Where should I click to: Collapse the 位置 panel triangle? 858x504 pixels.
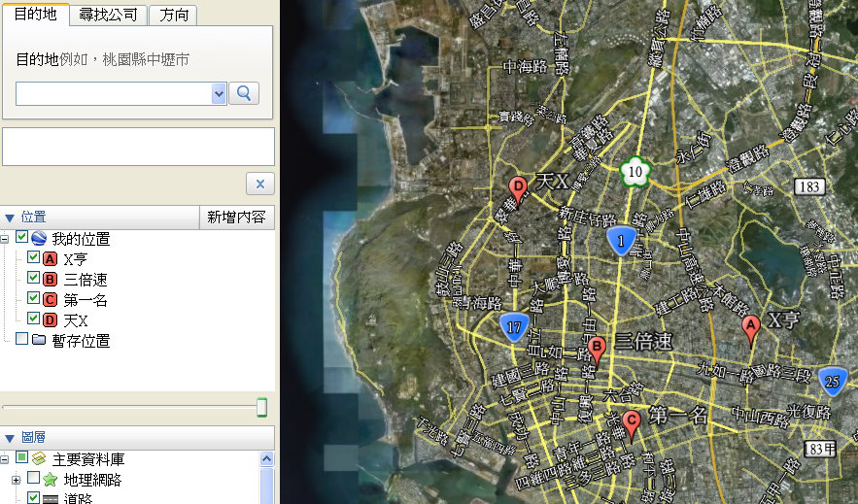click(x=10, y=218)
